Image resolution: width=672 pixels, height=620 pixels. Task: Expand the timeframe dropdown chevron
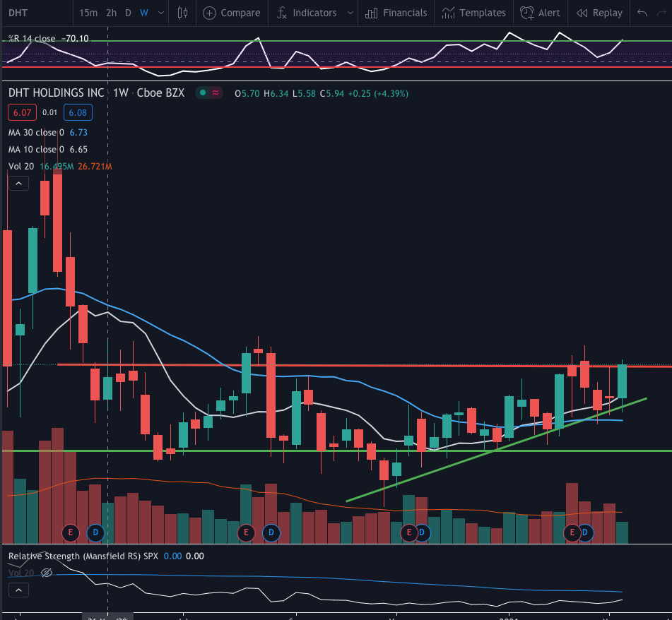pyautogui.click(x=160, y=13)
